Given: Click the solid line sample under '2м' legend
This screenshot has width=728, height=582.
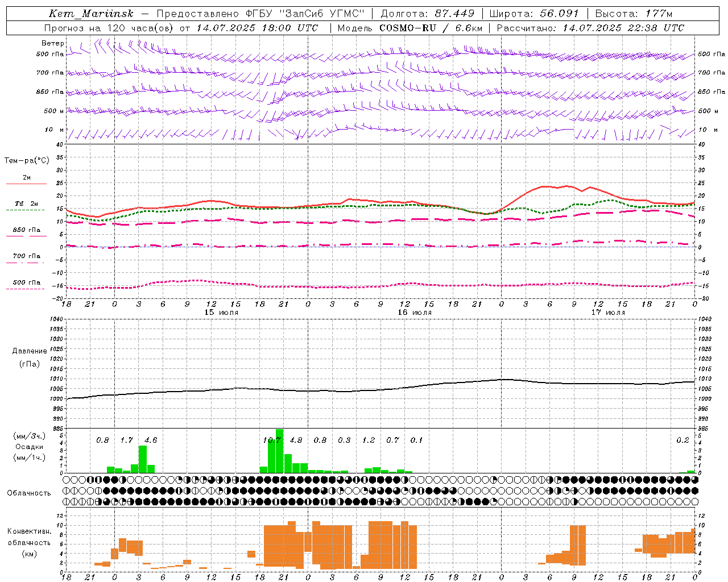Looking at the screenshot, I should [26, 184].
